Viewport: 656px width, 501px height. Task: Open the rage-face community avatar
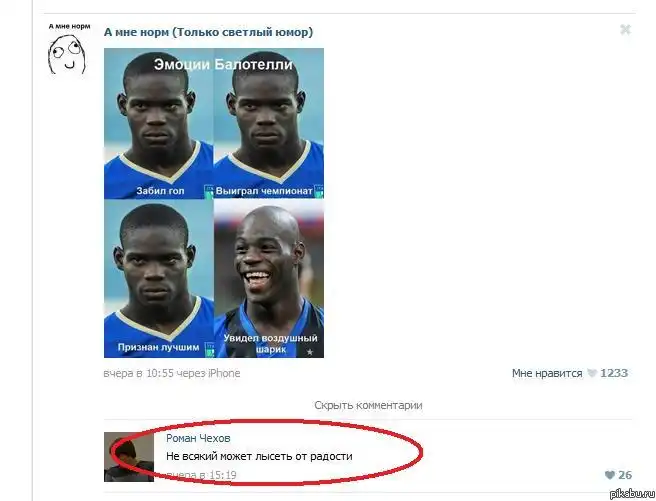[67, 54]
